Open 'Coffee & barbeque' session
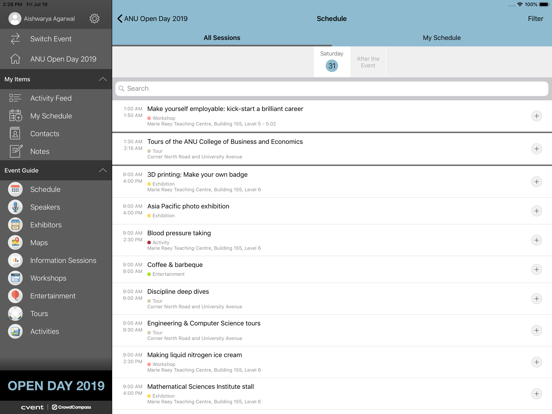Viewport: 552px width, 414px height. [x=175, y=265]
